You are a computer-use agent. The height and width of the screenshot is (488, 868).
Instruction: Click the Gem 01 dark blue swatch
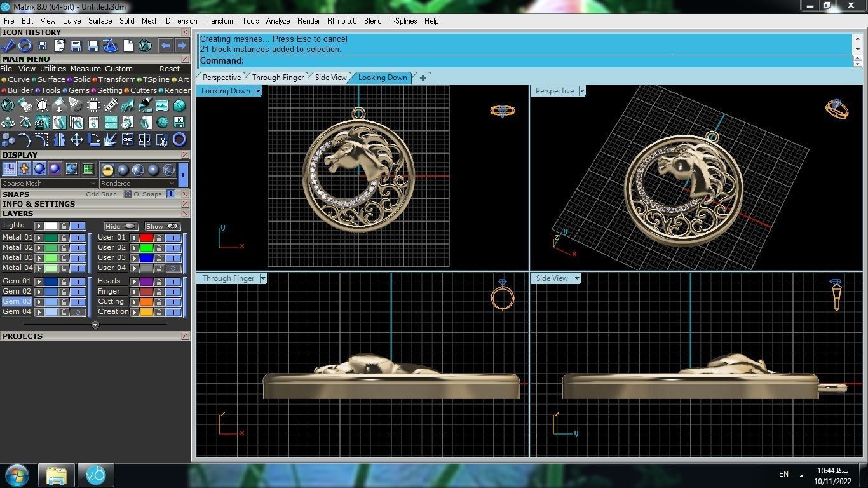tap(51, 281)
